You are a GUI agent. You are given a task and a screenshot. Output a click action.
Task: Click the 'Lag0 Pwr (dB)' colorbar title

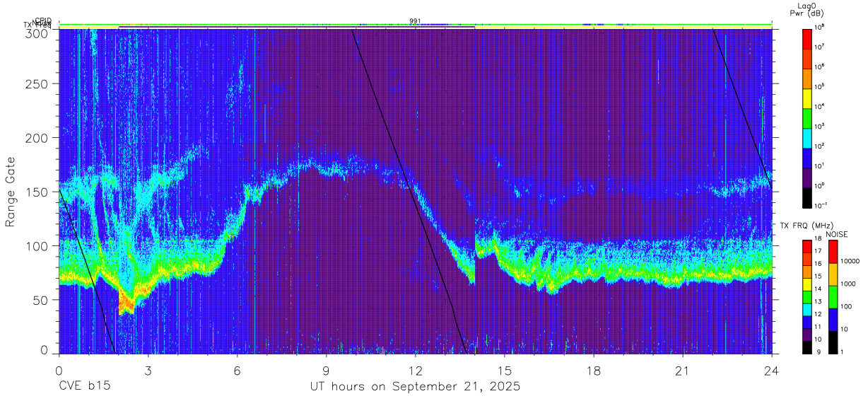pyautogui.click(x=807, y=9)
